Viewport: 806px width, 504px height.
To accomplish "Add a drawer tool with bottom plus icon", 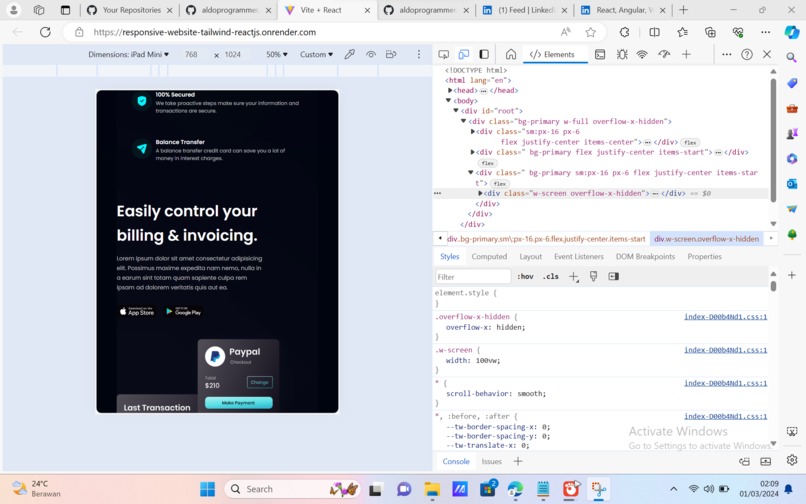I will [518, 461].
